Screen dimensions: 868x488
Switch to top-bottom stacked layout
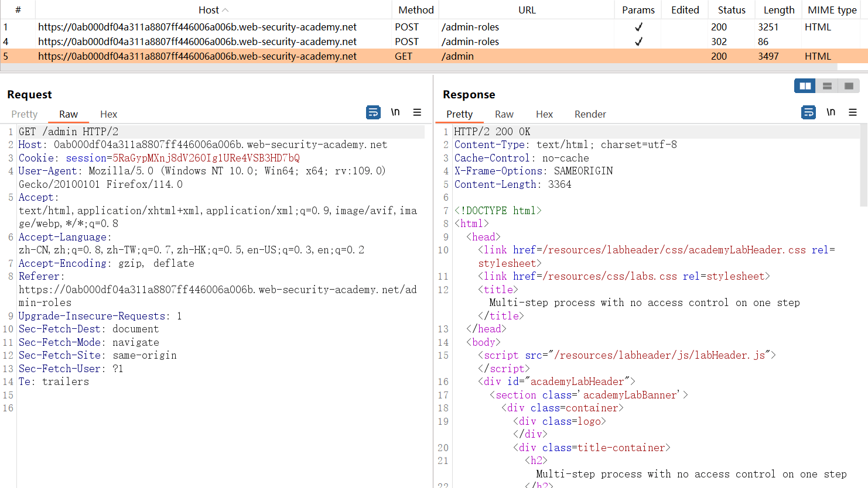click(x=827, y=86)
